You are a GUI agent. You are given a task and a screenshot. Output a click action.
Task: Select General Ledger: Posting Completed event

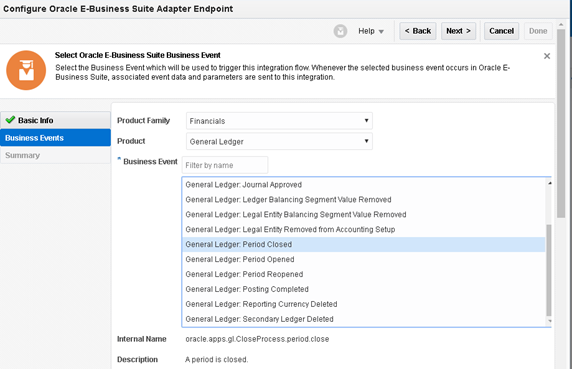[363, 290]
